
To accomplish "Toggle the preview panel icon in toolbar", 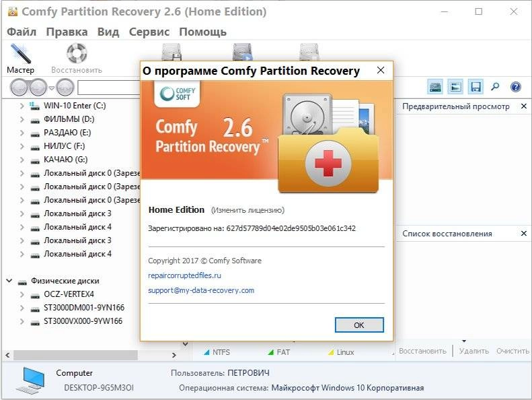I will pos(455,88).
